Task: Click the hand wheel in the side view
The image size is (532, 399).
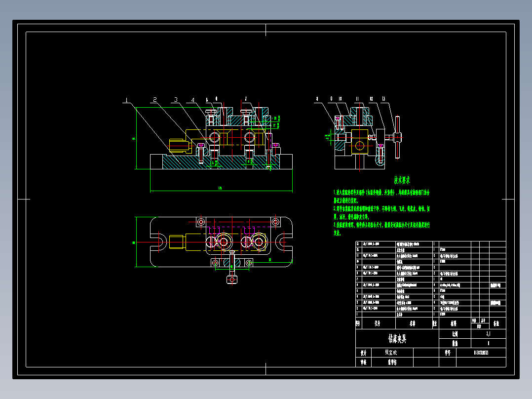Action: [x=397, y=137]
